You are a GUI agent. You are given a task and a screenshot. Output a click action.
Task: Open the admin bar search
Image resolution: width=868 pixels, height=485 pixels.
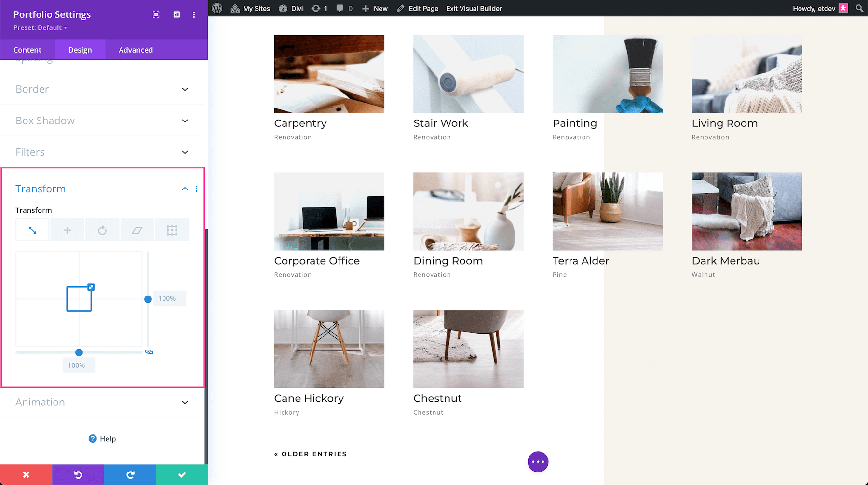click(x=859, y=8)
